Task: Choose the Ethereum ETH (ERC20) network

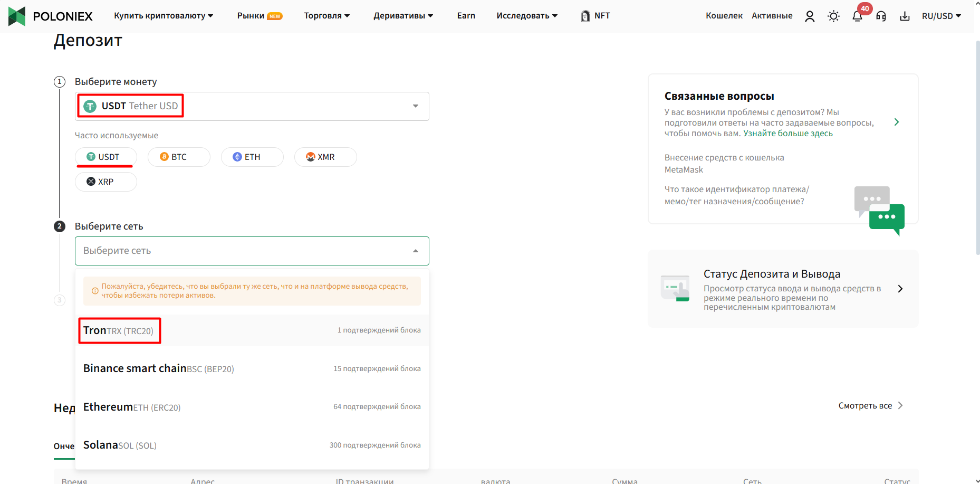Action: [x=252, y=407]
